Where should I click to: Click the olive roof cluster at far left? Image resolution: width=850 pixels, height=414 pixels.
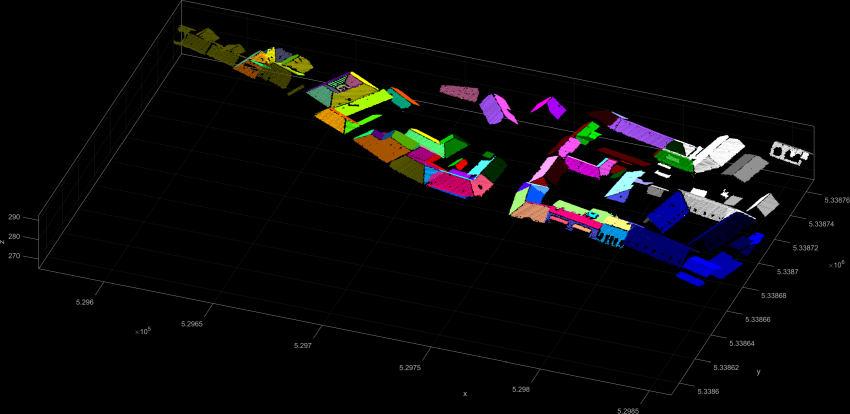[205, 42]
